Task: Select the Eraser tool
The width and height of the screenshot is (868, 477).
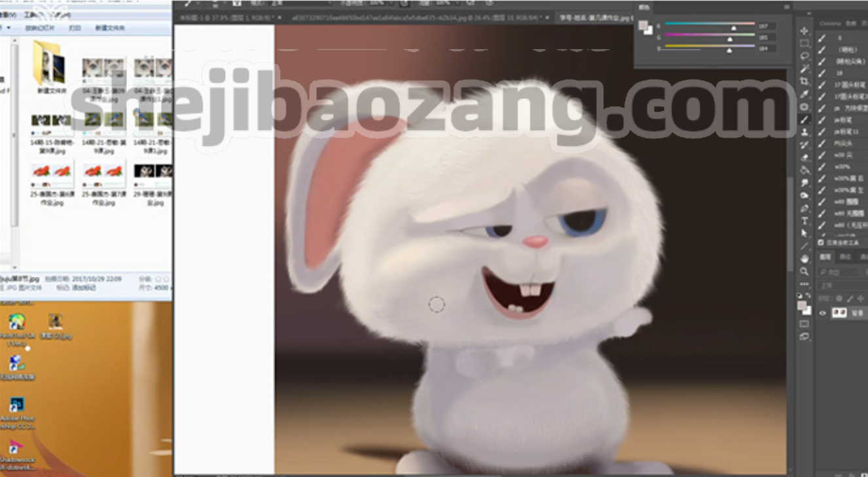Action: (805, 157)
